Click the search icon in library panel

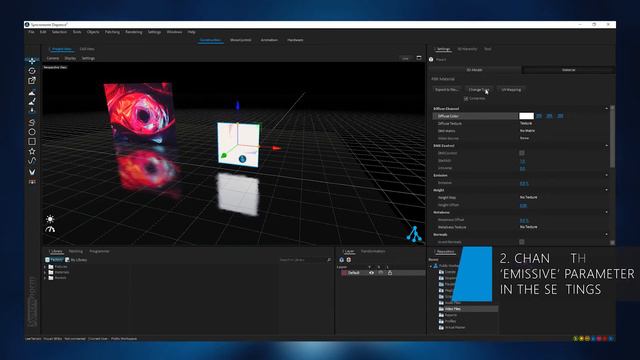[x=329, y=260]
